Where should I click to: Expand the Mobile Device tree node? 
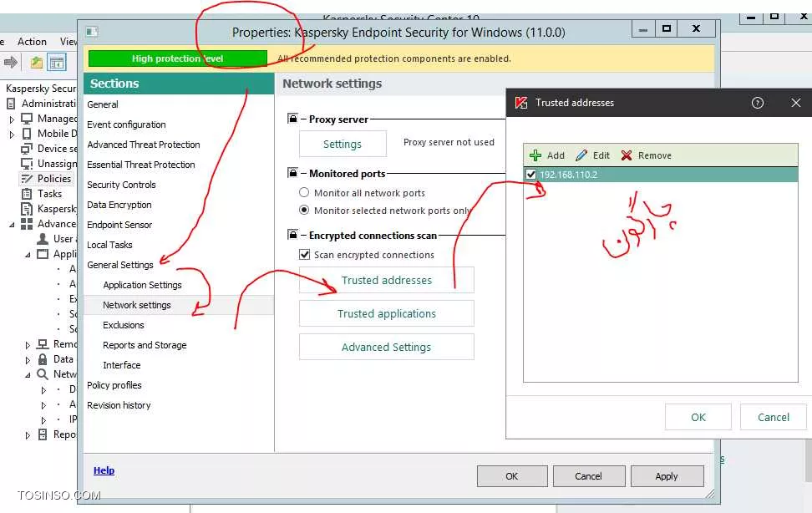pyautogui.click(x=12, y=135)
